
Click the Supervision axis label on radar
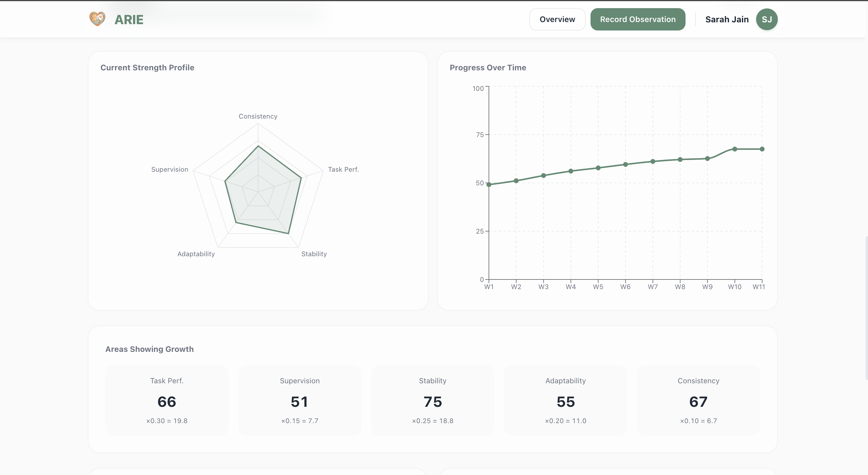tap(169, 169)
